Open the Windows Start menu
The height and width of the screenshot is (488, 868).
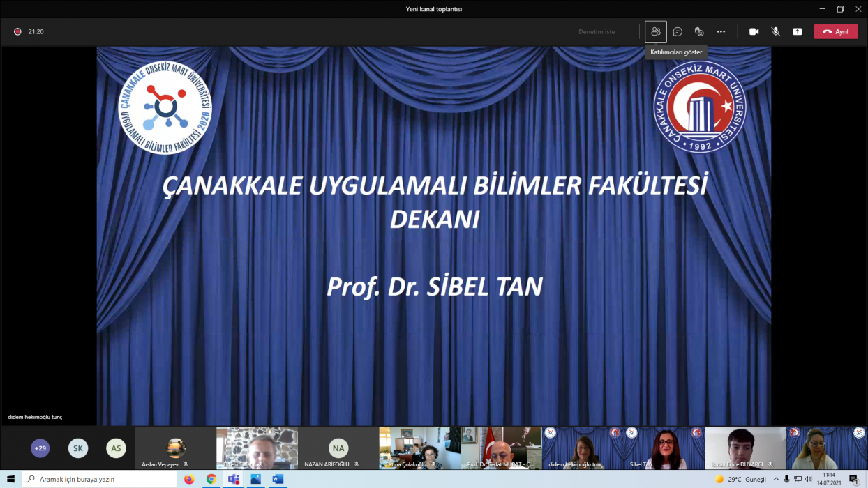(10, 479)
